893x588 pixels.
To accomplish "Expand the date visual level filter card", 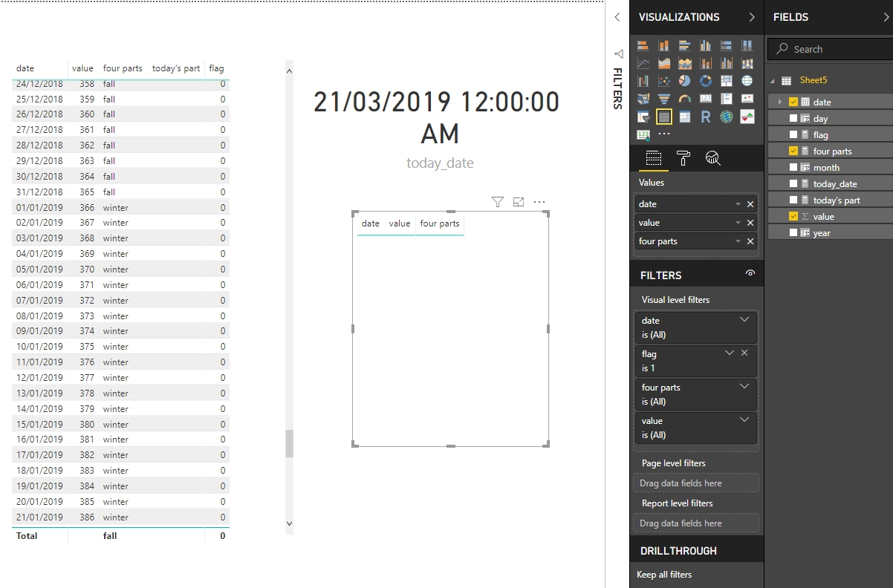I will (745, 319).
